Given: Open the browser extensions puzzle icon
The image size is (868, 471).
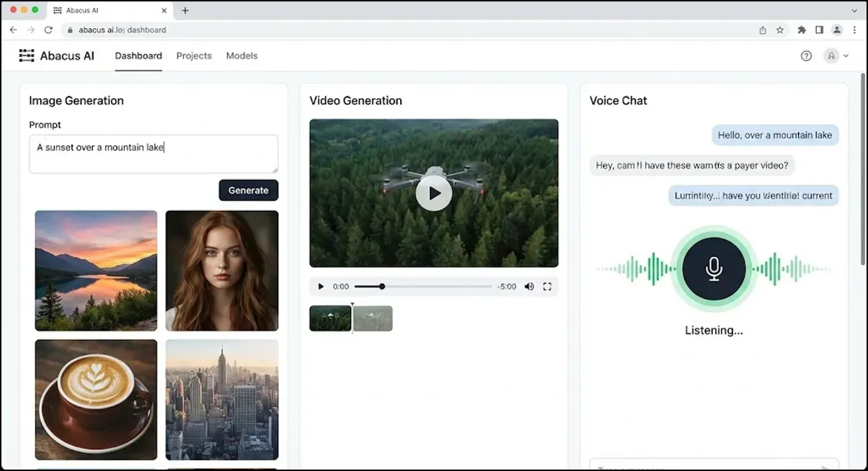Looking at the screenshot, I should click(802, 30).
